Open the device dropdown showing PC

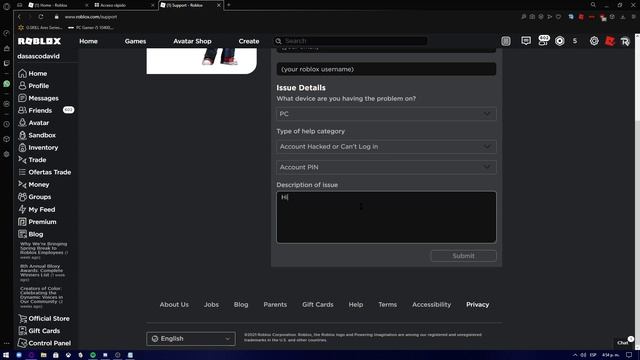pyautogui.click(x=386, y=114)
